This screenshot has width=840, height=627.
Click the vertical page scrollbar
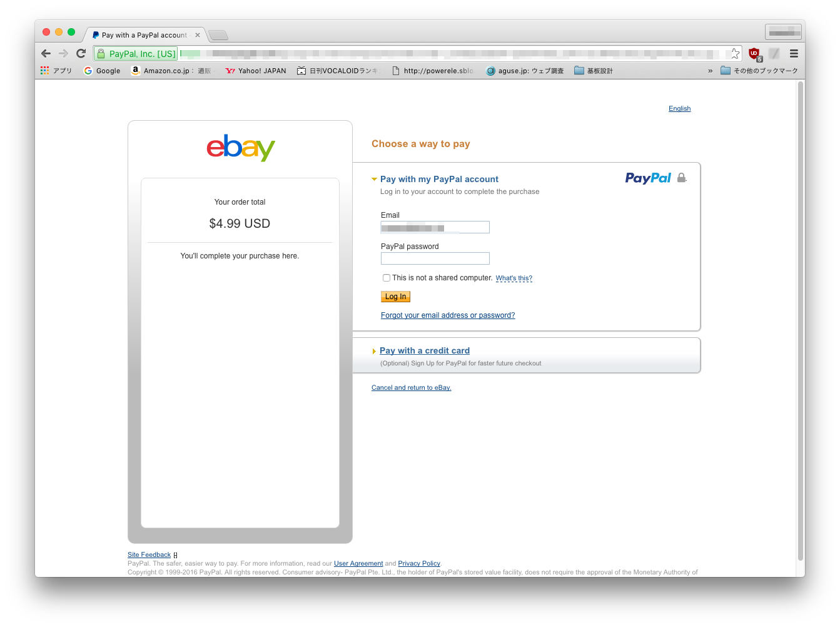800,313
